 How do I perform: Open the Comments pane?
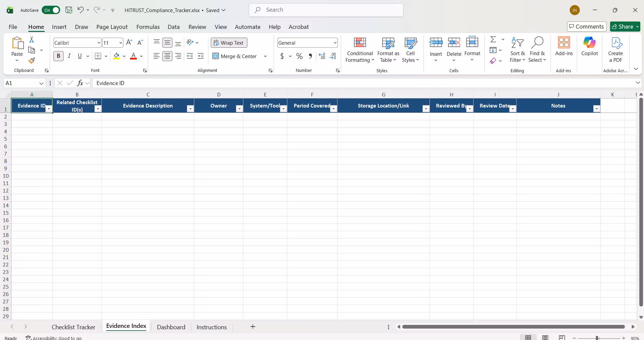pos(587,27)
